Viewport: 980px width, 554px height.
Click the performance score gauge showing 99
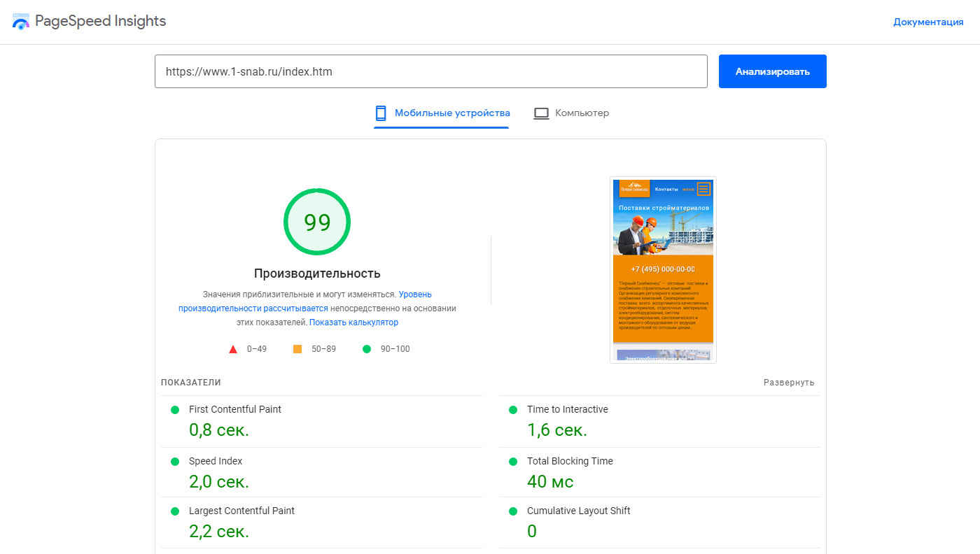tap(317, 222)
